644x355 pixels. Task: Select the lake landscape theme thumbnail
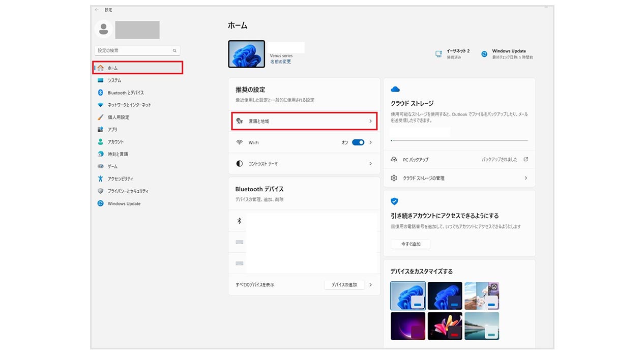click(x=482, y=326)
